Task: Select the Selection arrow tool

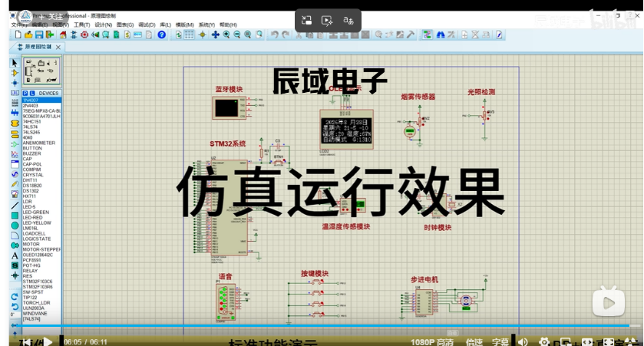Action: [15, 63]
